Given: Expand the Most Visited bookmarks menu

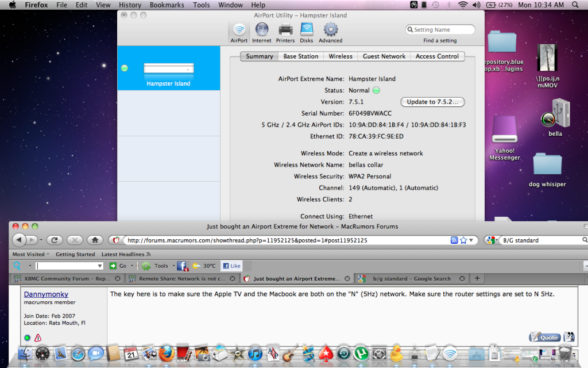Looking at the screenshot, I should pos(31,254).
